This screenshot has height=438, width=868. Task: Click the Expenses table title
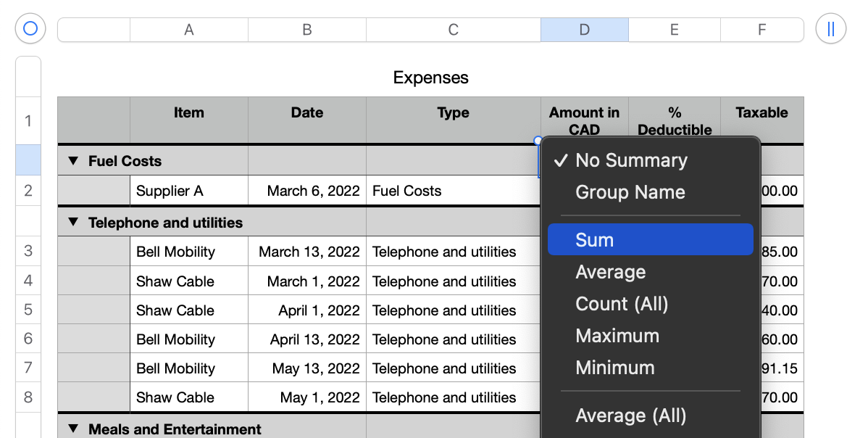(430, 78)
